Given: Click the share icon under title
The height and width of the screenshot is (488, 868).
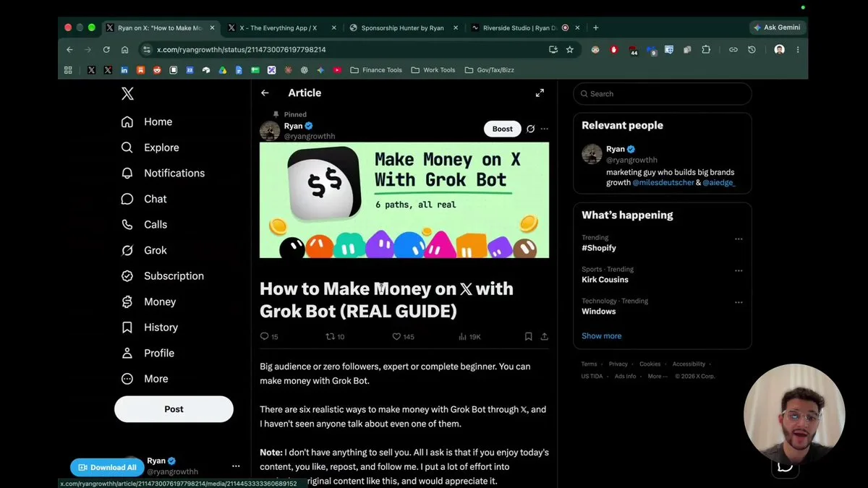Looking at the screenshot, I should (544, 336).
